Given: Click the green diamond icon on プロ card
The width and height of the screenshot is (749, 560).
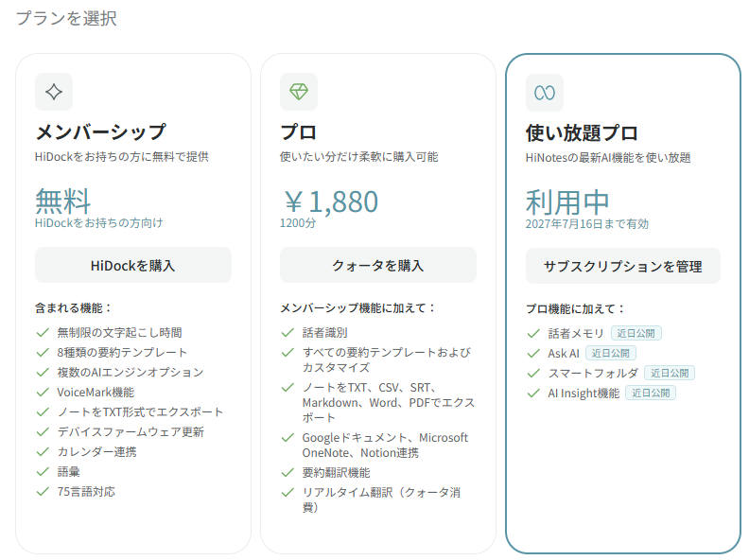Looking at the screenshot, I should click(x=299, y=91).
